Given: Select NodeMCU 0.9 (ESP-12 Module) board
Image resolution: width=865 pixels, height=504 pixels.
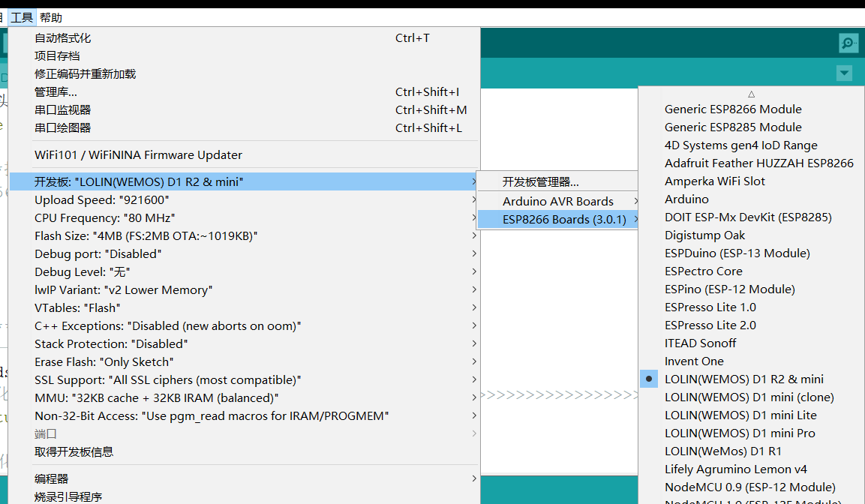Looking at the screenshot, I should tap(751, 487).
